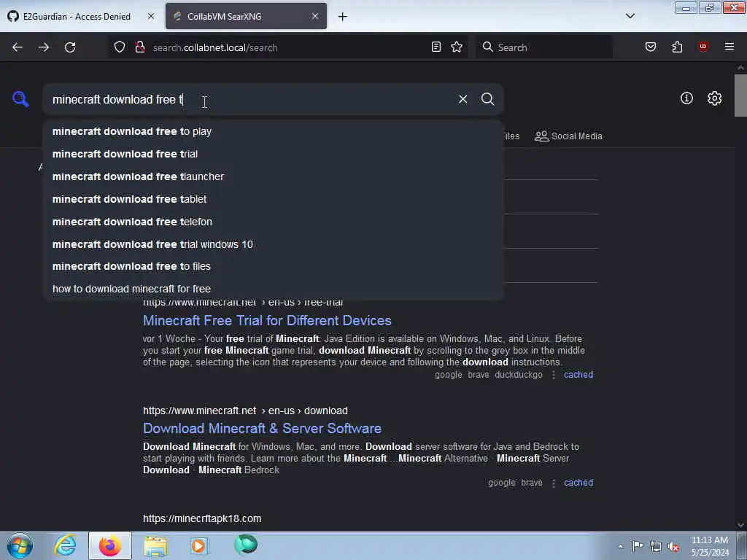Open a new browser tab
This screenshot has height=560, width=747.
click(343, 17)
